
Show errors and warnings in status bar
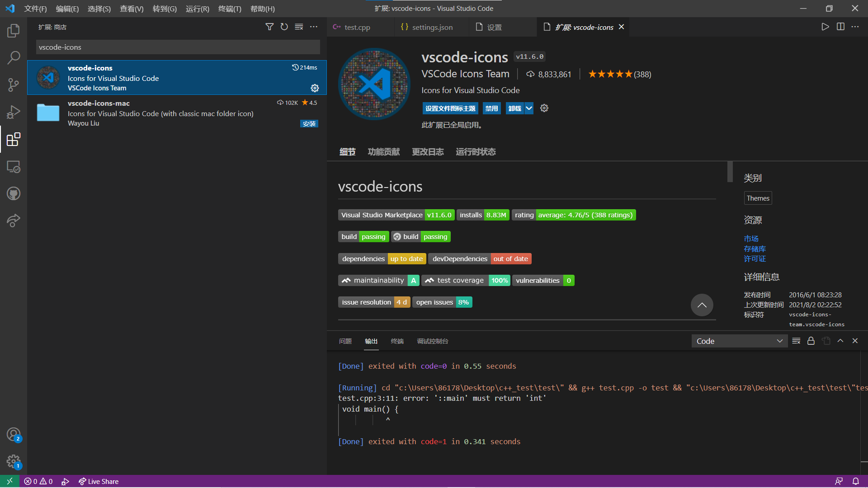click(38, 482)
